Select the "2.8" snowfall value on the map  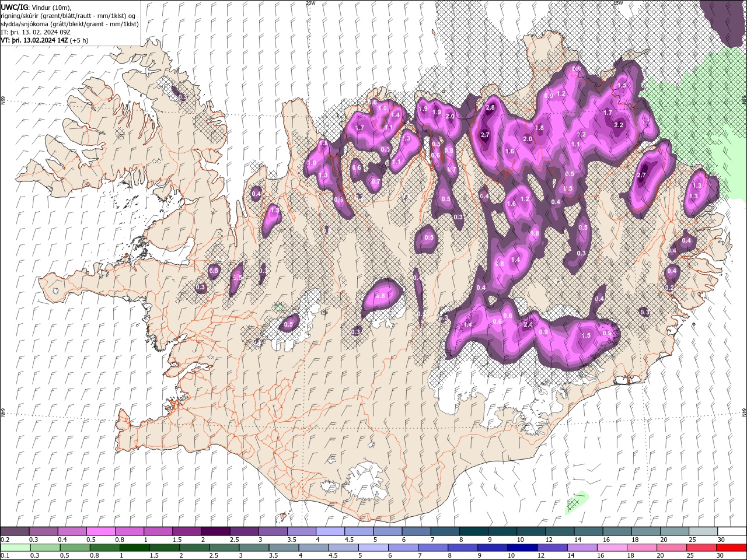coord(490,107)
